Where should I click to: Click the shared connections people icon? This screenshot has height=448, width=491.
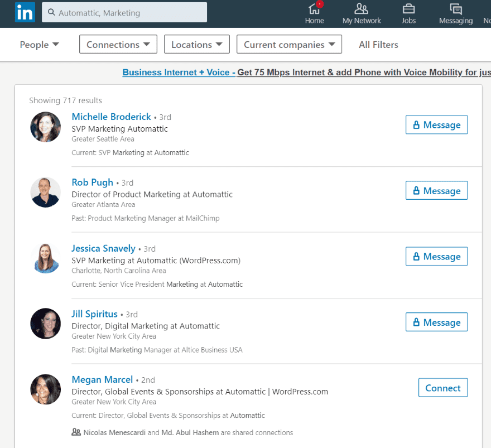coord(76,432)
